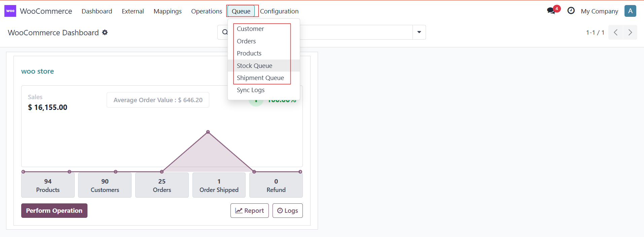Open the Logs button

[288, 210]
